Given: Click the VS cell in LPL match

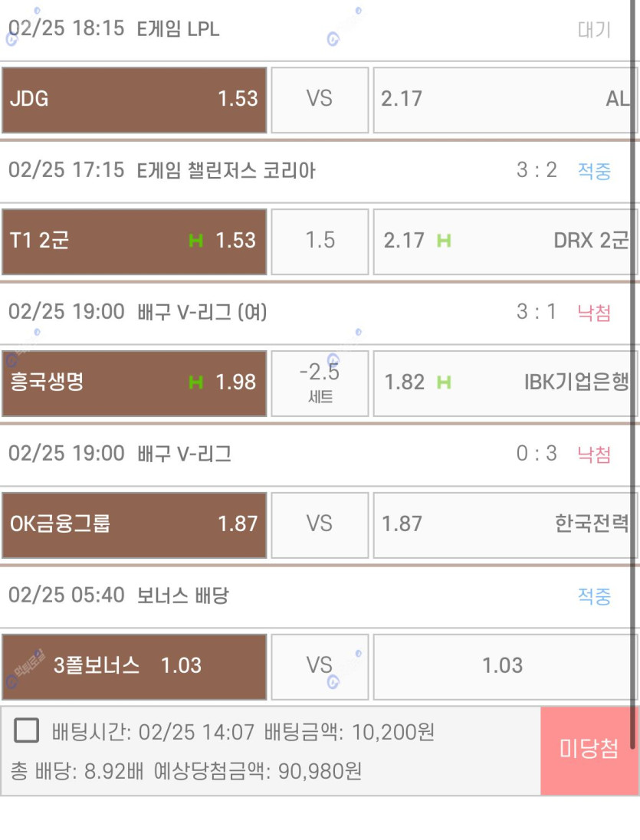Looking at the screenshot, I should (x=320, y=100).
